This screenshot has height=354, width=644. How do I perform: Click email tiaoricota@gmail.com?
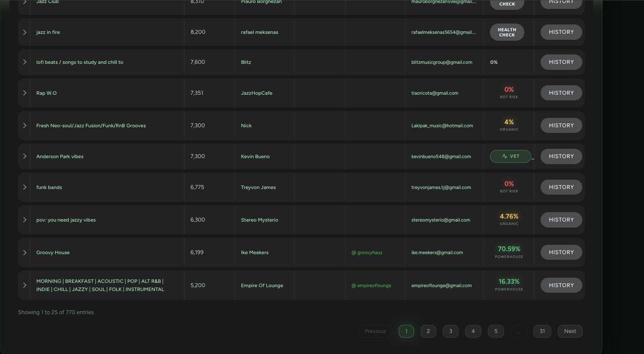[435, 93]
